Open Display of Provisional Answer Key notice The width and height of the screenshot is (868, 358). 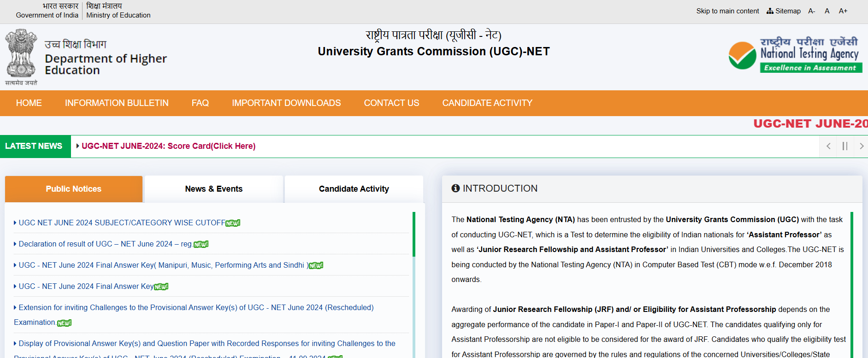pos(205,350)
